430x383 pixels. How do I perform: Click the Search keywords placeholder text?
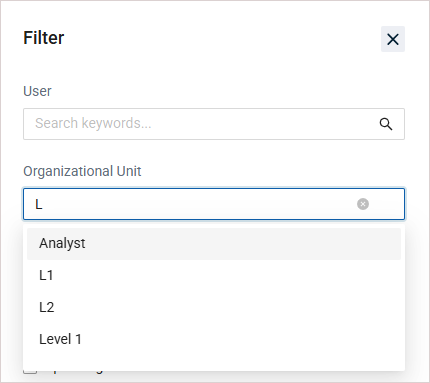click(x=93, y=123)
